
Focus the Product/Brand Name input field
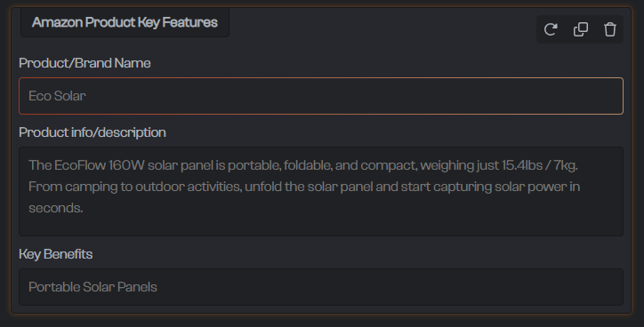[321, 96]
